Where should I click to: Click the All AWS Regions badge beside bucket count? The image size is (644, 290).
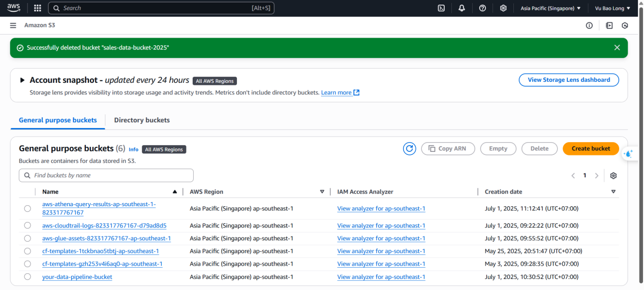coord(164,149)
